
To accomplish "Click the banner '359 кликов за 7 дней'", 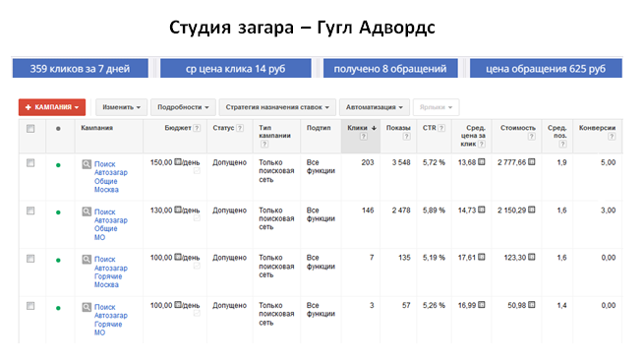I will coord(80,68).
